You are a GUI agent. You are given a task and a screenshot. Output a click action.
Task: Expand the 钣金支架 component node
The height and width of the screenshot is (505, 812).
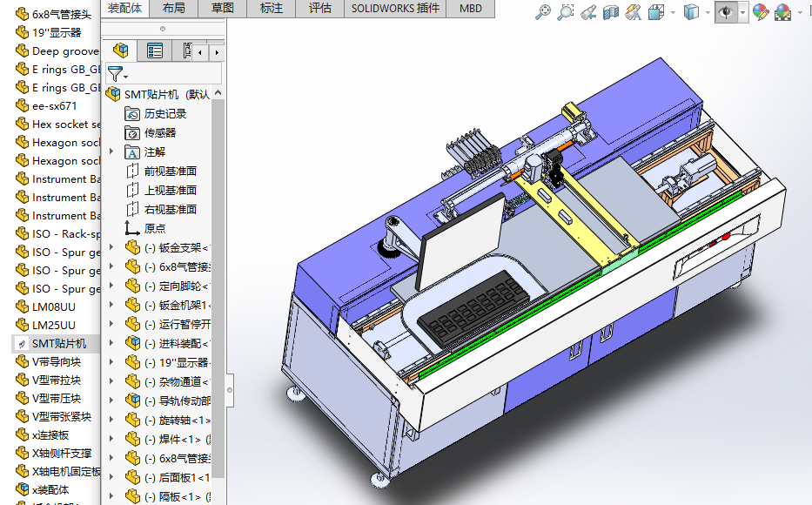tap(111, 247)
